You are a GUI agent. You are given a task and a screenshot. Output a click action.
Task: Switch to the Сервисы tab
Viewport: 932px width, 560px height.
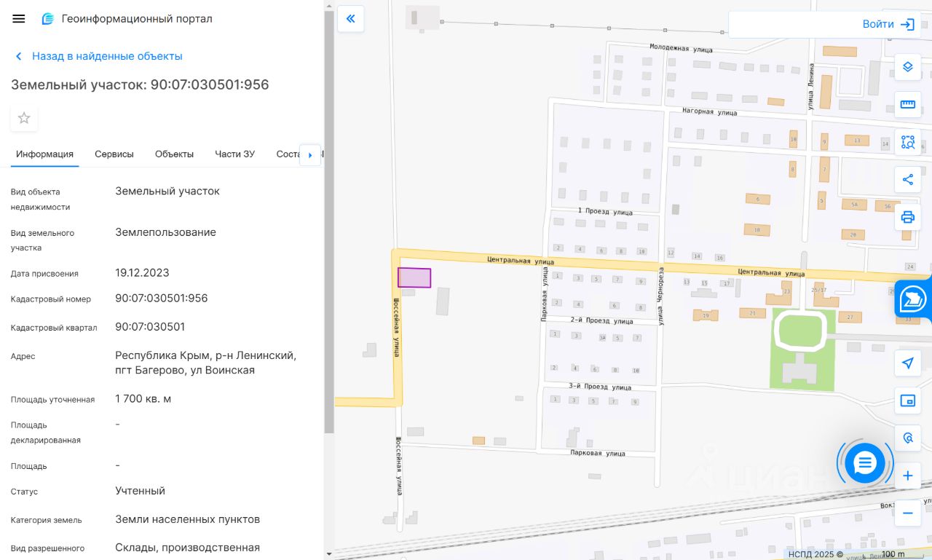pyautogui.click(x=114, y=154)
